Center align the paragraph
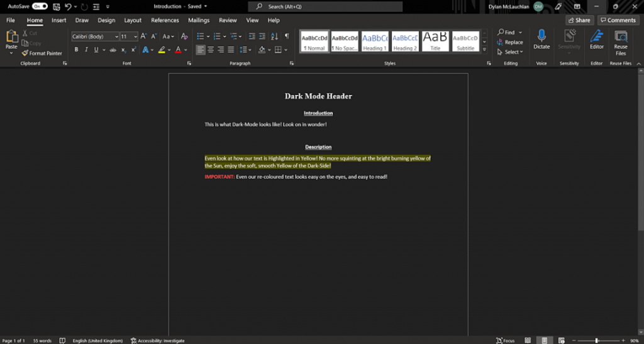 [x=211, y=50]
